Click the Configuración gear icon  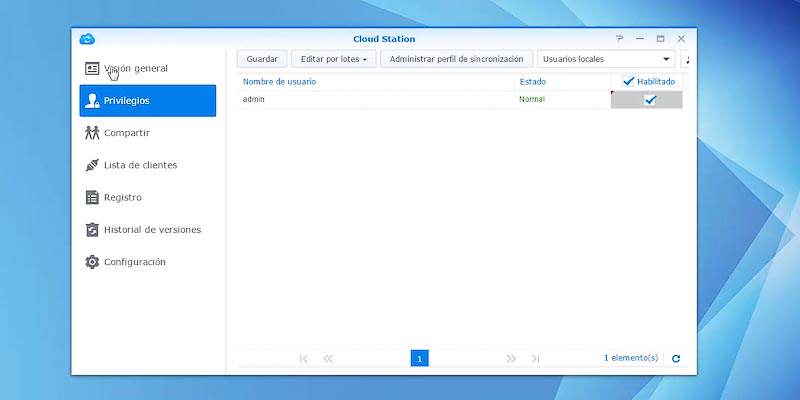tap(92, 262)
